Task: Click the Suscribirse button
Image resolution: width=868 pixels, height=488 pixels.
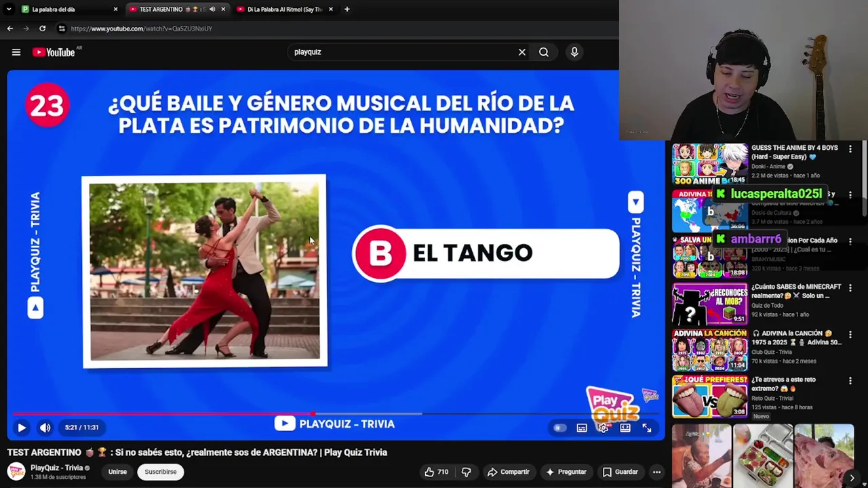Action: (161, 472)
